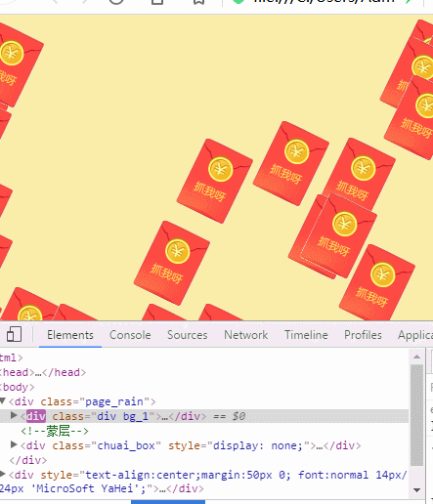Image resolution: width=433 pixels, height=504 pixels.
Task: Click the fully visible lowest red envelope on the left
Action: tap(172, 263)
